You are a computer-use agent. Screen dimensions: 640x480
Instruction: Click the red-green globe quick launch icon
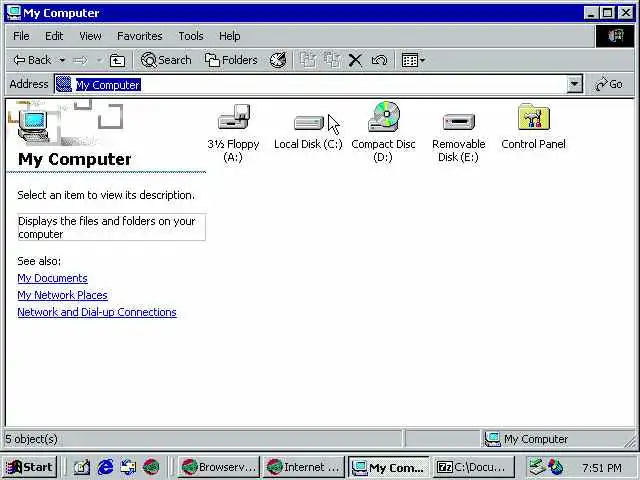(151, 467)
